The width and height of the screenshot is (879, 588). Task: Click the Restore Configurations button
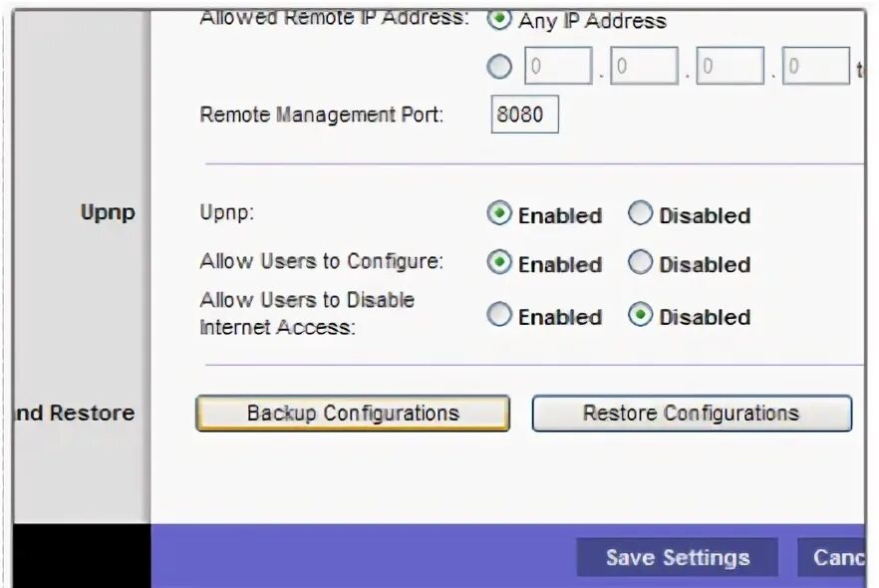click(692, 414)
